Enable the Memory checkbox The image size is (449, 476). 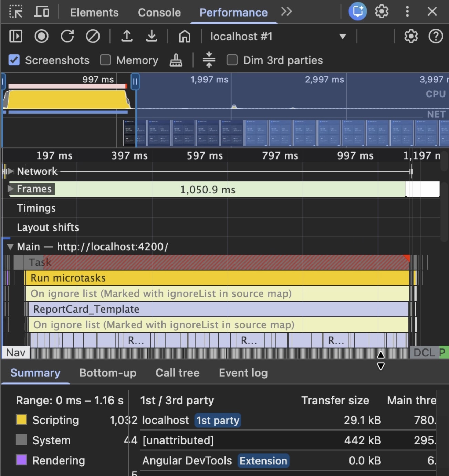[x=105, y=60]
